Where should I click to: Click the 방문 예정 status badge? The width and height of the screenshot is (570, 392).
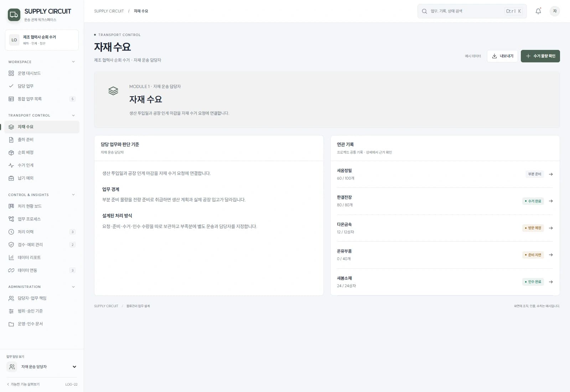(x=533, y=228)
